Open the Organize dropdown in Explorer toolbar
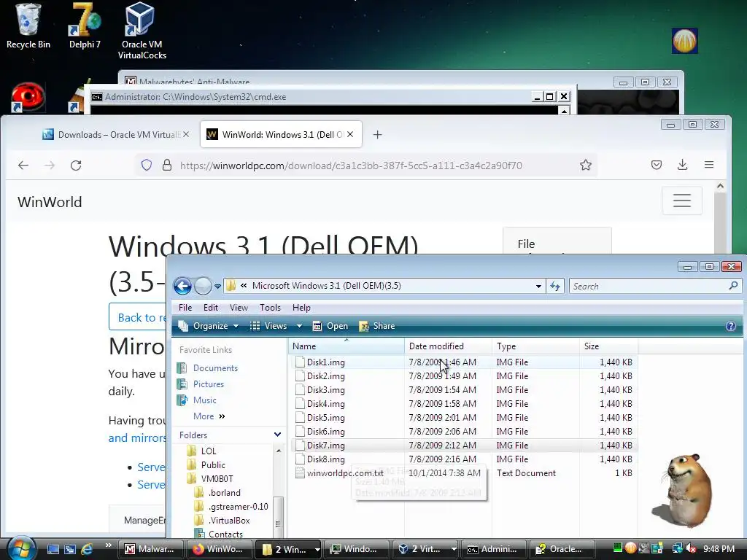Viewport: 747px width, 560px height. click(208, 326)
